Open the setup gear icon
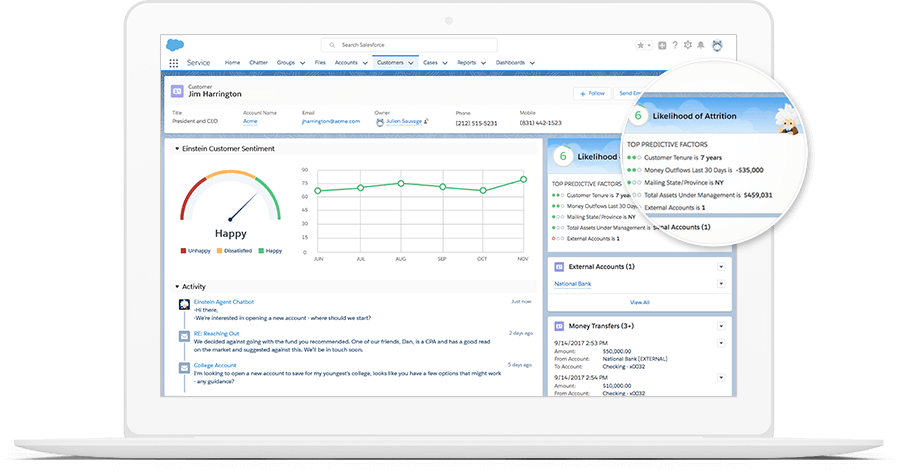Screen dimensions: 900x470 (x=688, y=45)
